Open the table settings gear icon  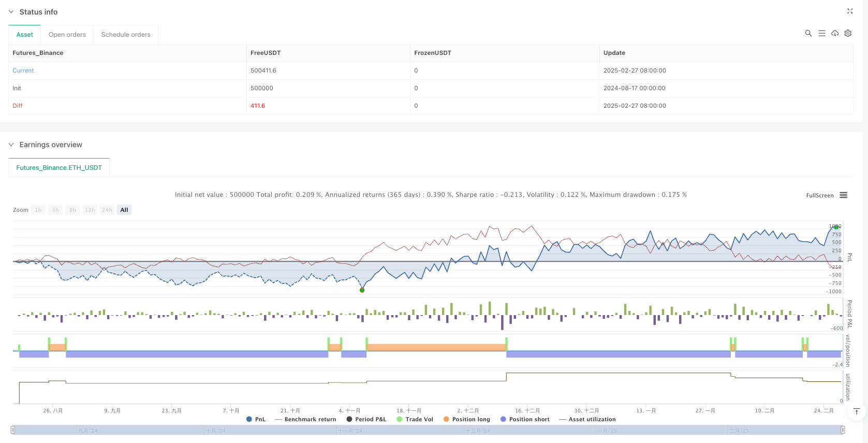(x=848, y=33)
